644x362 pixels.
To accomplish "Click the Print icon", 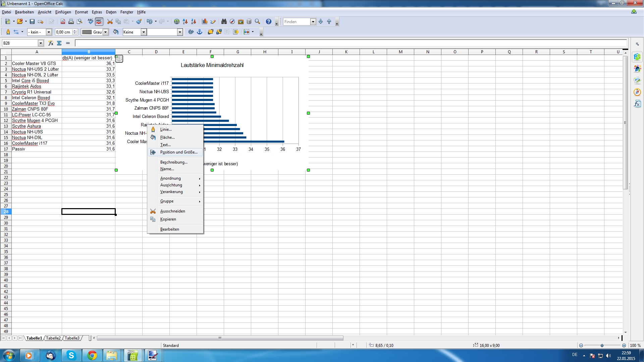I will (71, 22).
